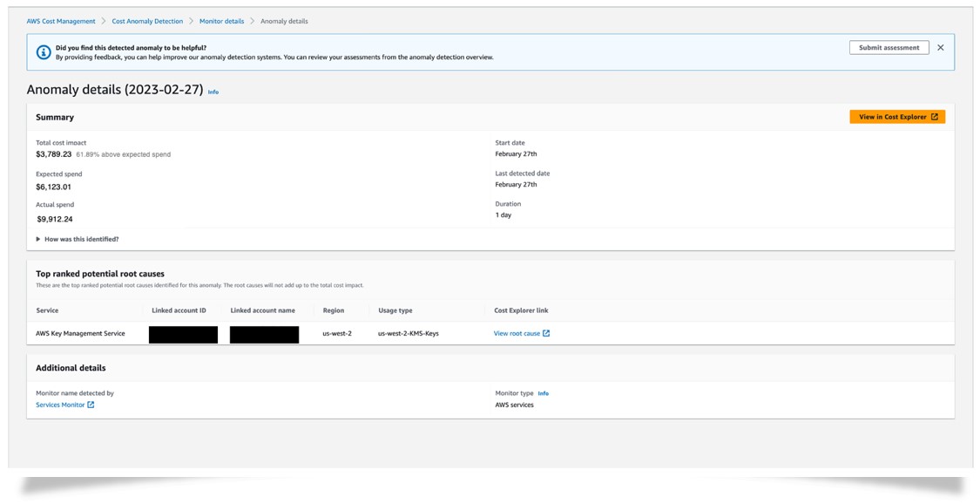The width and height of the screenshot is (980, 504).
Task: Click the Top ranked potential root causes heading
Action: 100,274
